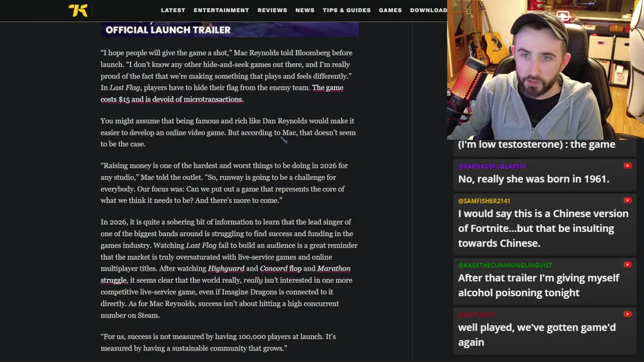Open the LATEST menu item
The width and height of the screenshot is (644, 362).
(x=173, y=10)
